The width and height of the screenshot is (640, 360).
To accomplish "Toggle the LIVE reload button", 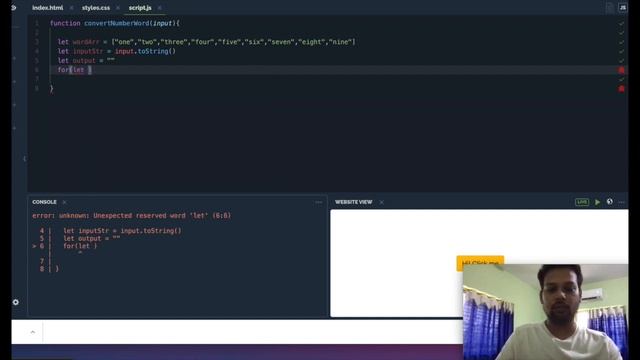I will coord(582,202).
